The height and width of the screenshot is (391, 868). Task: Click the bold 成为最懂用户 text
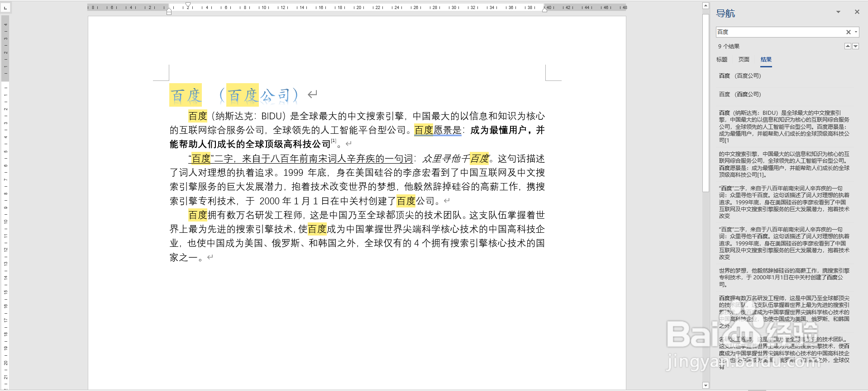tap(499, 130)
